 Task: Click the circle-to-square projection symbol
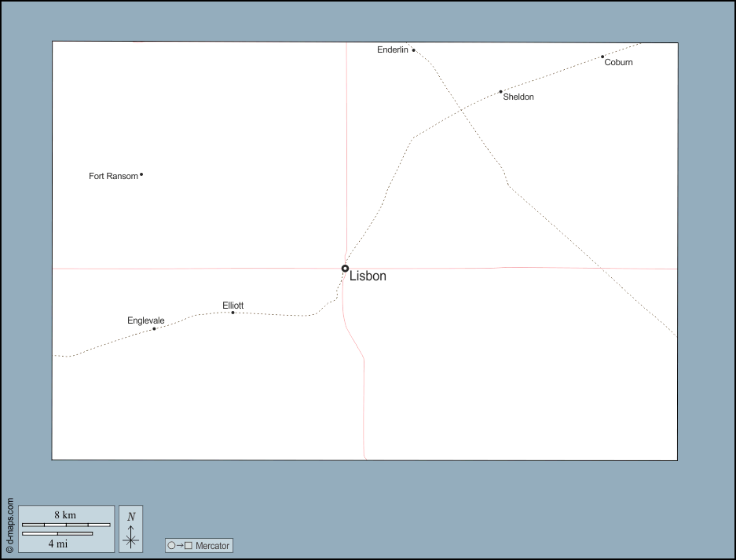coord(180,545)
